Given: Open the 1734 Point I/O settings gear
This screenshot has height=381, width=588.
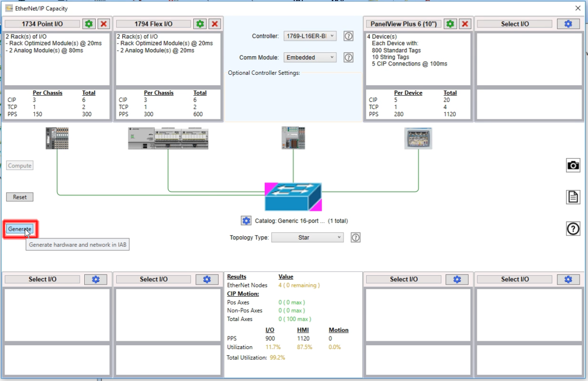Looking at the screenshot, I should coord(88,24).
